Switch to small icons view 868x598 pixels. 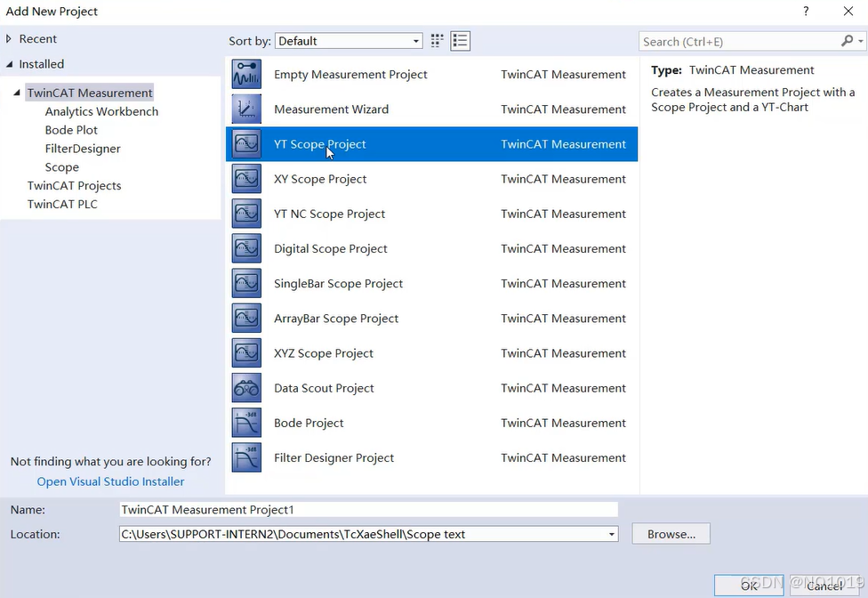click(438, 41)
